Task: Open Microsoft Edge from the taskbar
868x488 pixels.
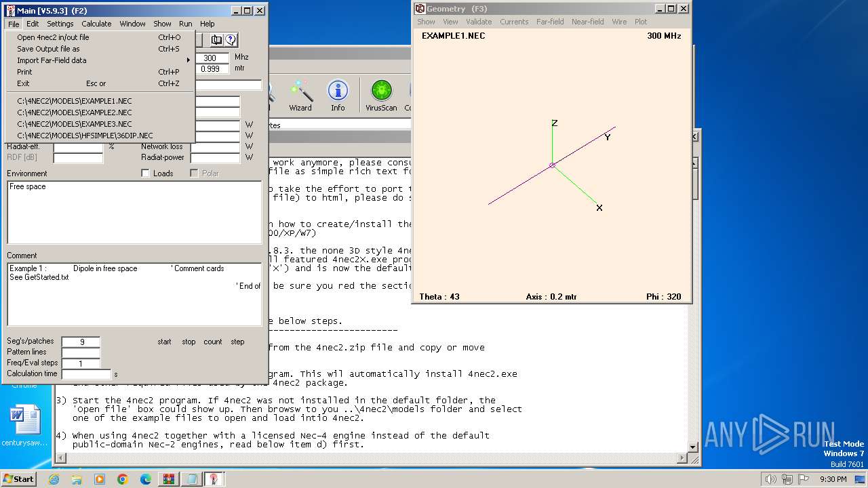Action: coord(145,479)
